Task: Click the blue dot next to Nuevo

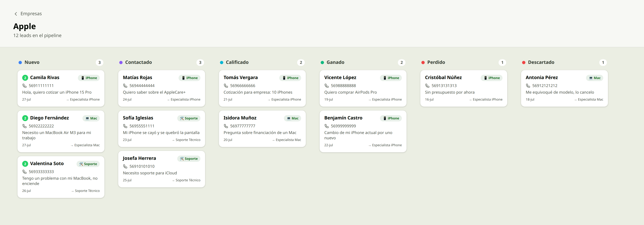Action: click(20, 62)
